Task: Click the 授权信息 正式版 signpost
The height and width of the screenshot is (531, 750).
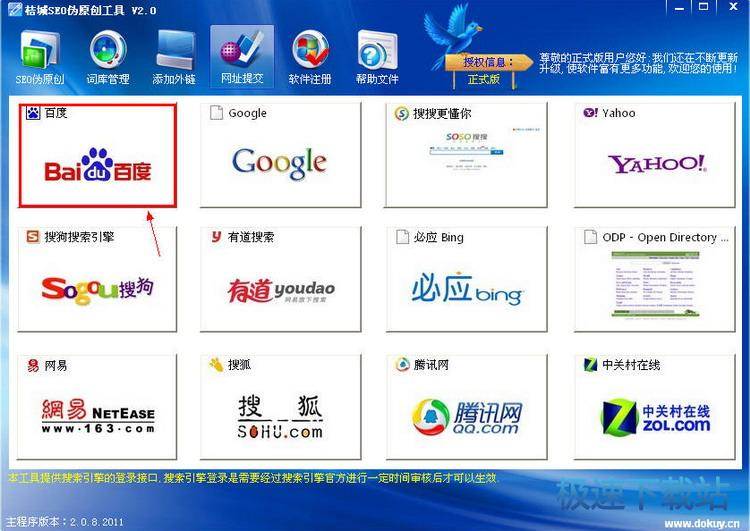Action: tap(489, 70)
